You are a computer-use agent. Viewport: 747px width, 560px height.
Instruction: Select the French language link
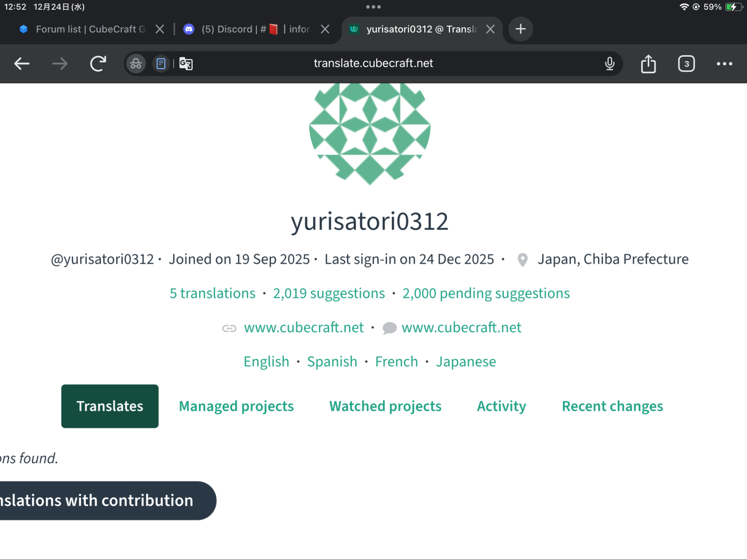(397, 362)
